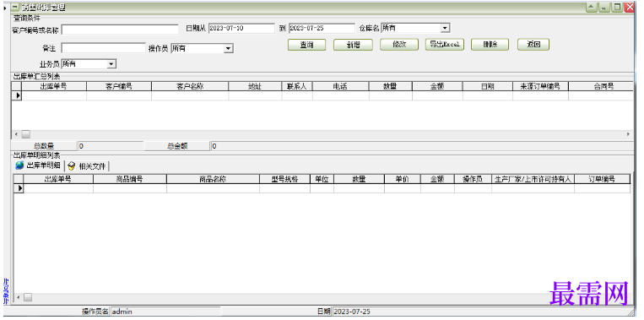Click the globe icon on 出库单明细 tab
This screenshot has height=320, width=644.
[19, 165]
